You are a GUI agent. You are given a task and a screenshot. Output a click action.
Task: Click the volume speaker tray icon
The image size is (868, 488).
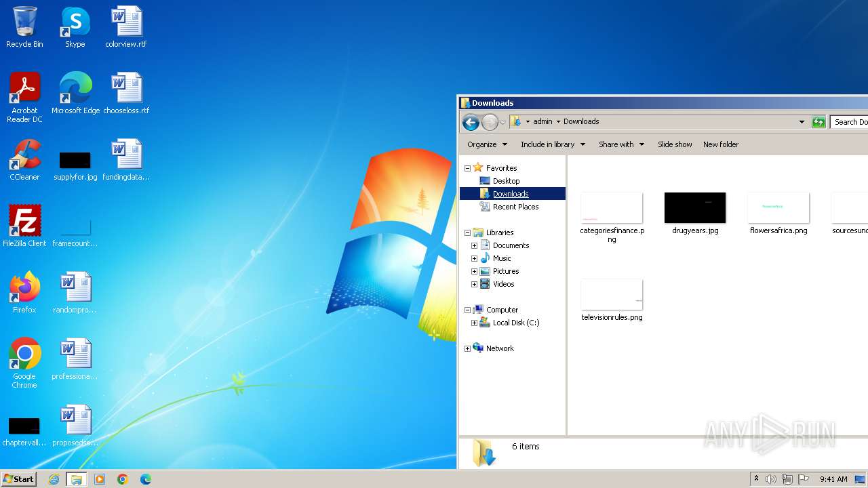(x=771, y=479)
